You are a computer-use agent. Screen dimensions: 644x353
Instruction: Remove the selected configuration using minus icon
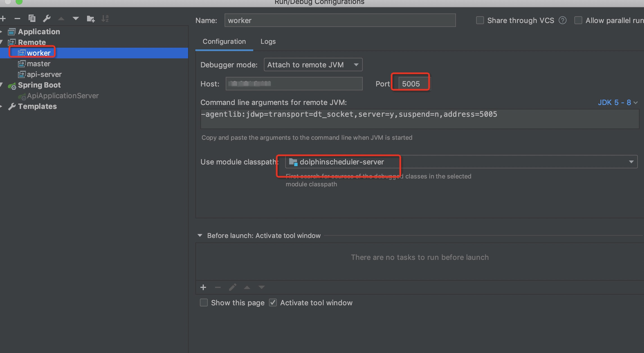point(17,19)
